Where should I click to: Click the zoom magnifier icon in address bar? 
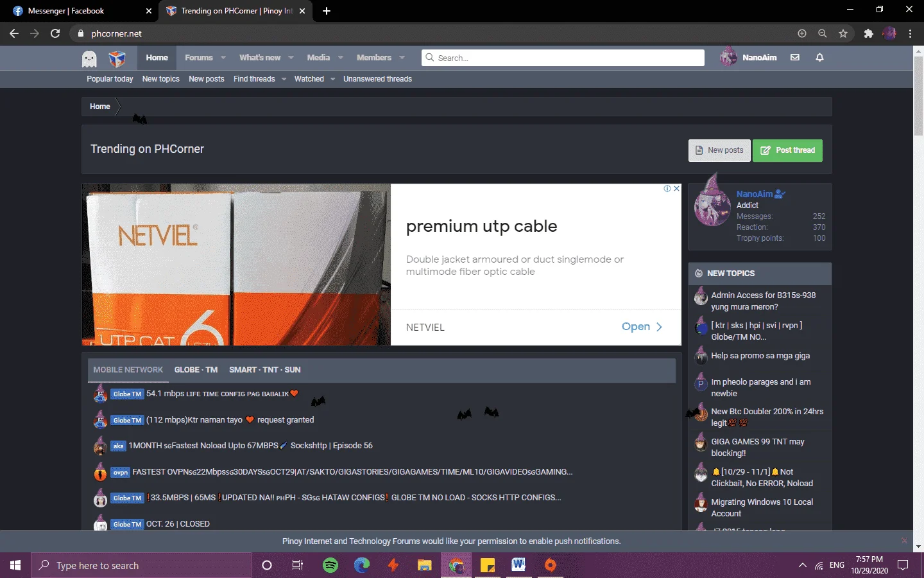pyautogui.click(x=823, y=33)
